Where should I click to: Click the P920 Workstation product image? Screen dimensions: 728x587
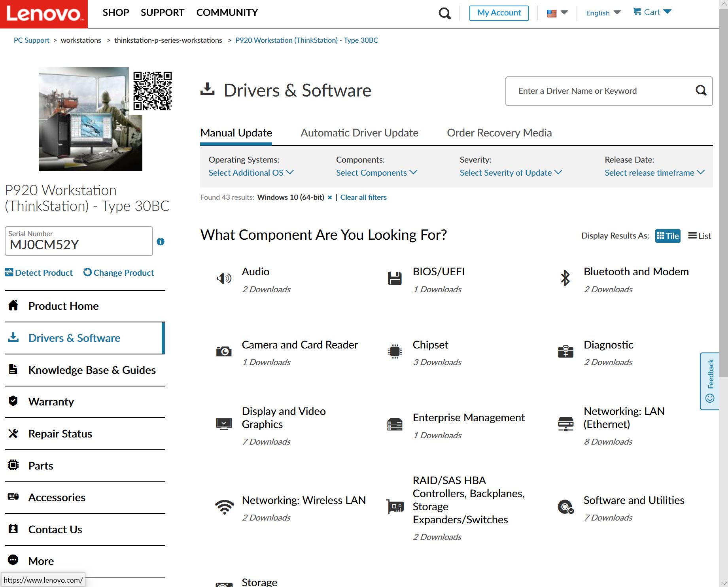(91, 119)
